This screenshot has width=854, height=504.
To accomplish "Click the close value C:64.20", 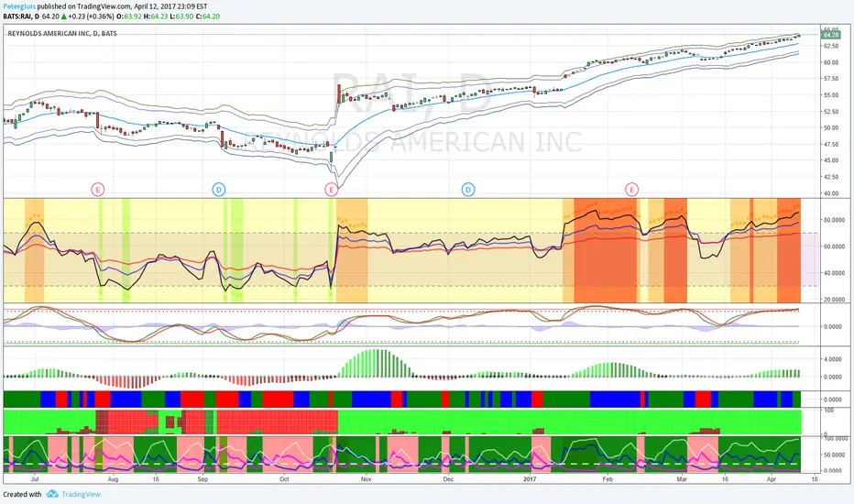I will (207, 16).
